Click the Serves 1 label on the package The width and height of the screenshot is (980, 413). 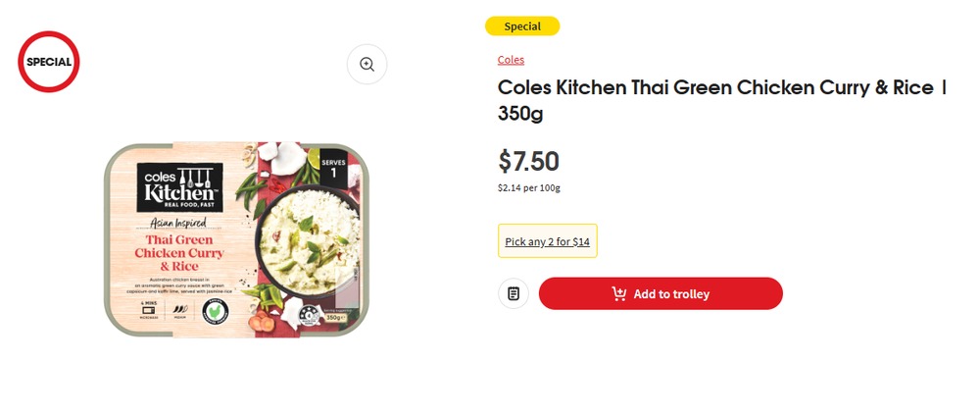pyautogui.click(x=334, y=167)
